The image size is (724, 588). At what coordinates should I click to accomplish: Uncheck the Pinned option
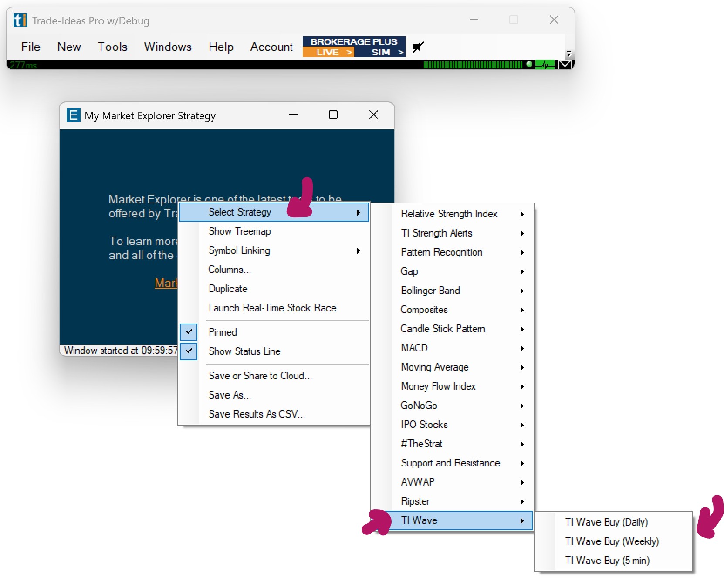click(223, 332)
